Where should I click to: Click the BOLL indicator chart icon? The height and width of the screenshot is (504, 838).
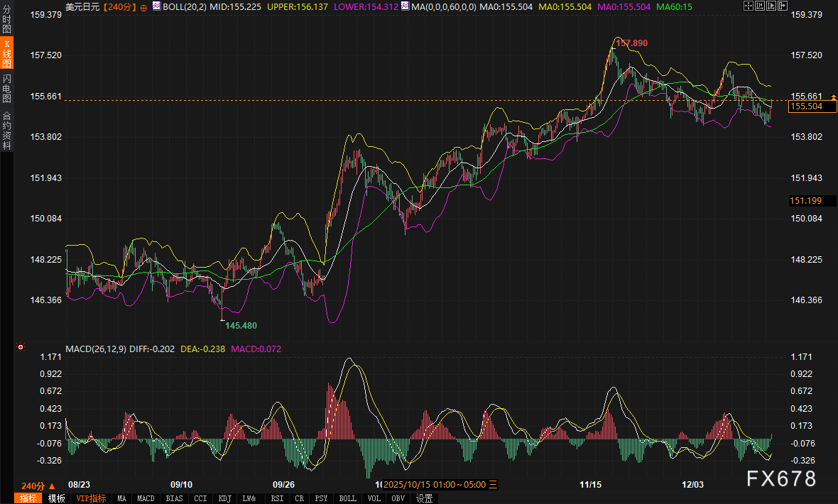[x=156, y=6]
